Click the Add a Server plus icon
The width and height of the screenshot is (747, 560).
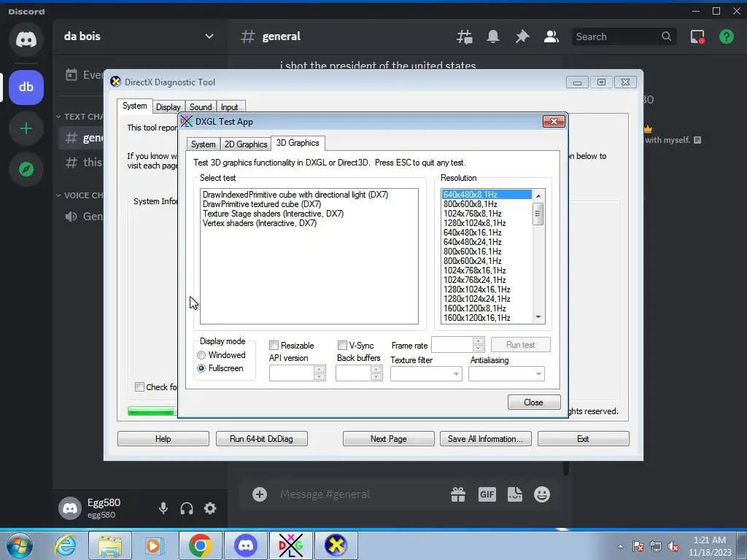(x=26, y=128)
